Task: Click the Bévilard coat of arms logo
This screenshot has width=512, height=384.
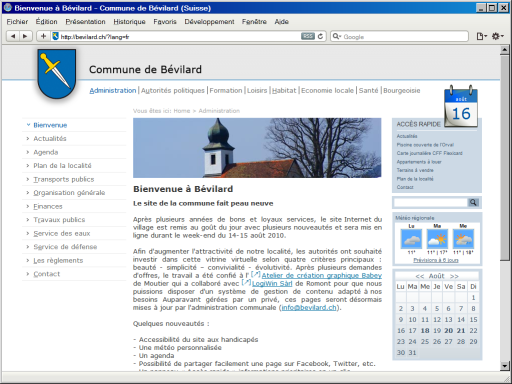Action: (x=57, y=74)
